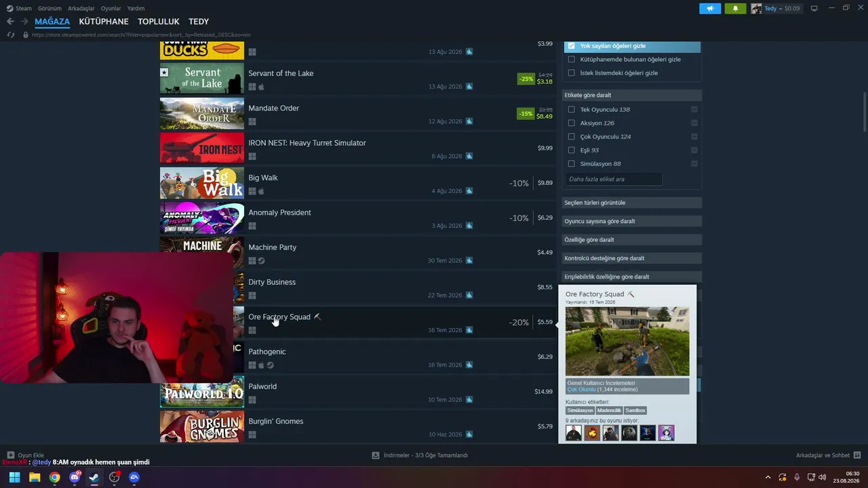
Task: Open the Arkadaşlar menu
Action: (81, 9)
